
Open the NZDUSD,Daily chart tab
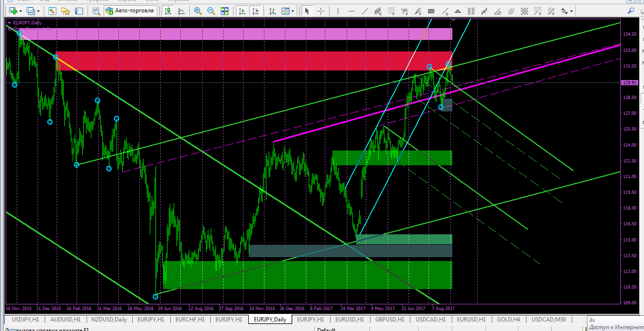(109, 319)
